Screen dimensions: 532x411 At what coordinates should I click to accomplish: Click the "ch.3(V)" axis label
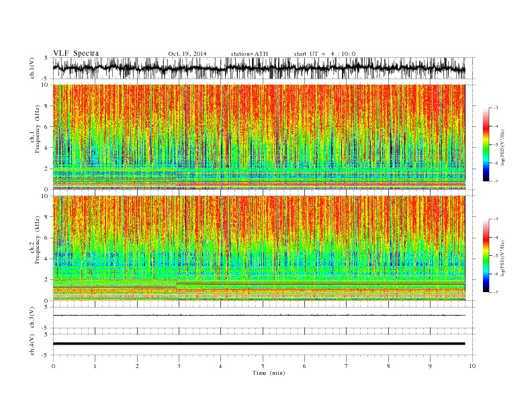pos(32,318)
